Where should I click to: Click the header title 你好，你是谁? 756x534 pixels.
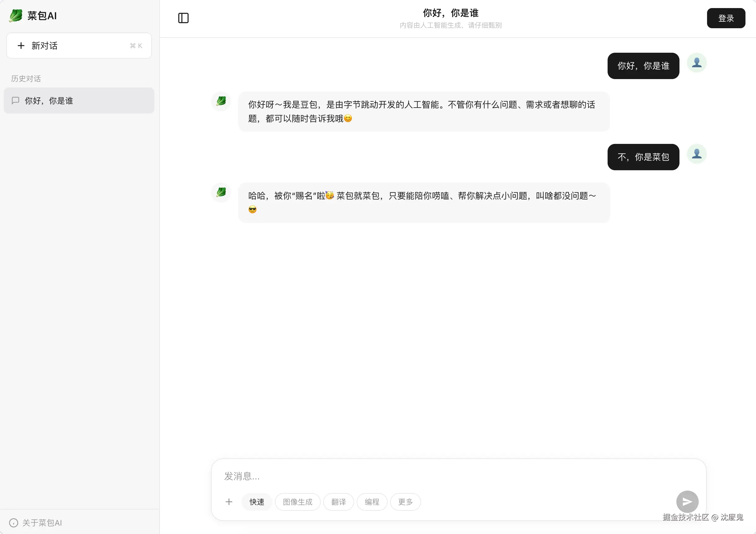451,13
